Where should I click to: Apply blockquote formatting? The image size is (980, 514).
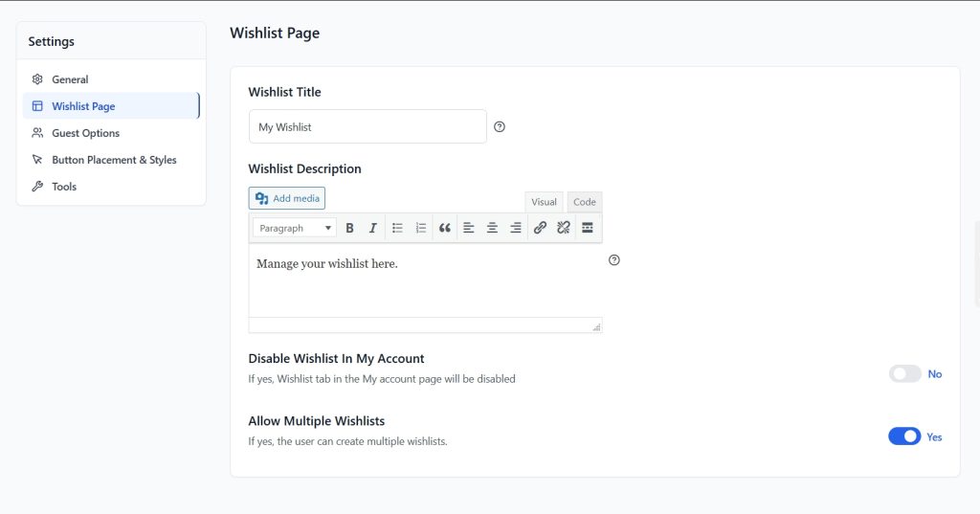point(444,228)
